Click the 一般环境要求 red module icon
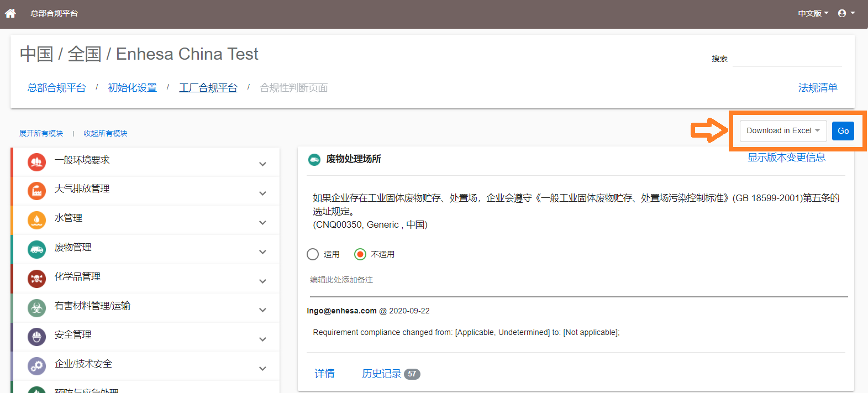This screenshot has height=393, width=868. [x=36, y=162]
